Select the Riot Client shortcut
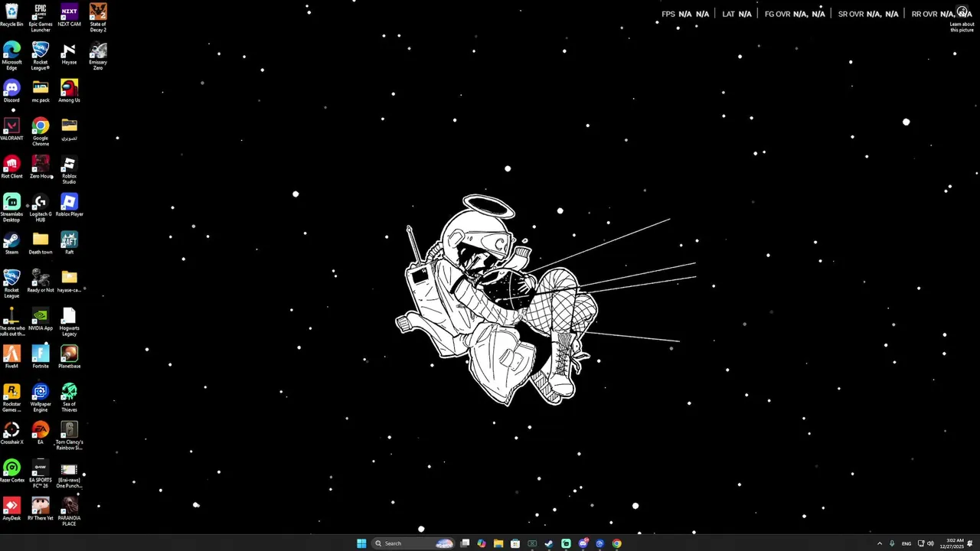This screenshot has width=980, height=551. click(11, 167)
